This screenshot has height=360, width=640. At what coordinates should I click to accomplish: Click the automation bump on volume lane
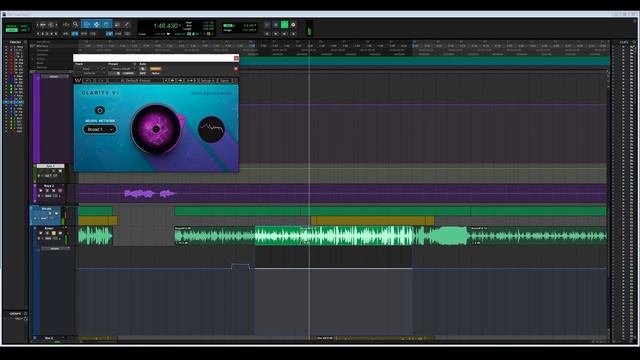click(x=240, y=266)
